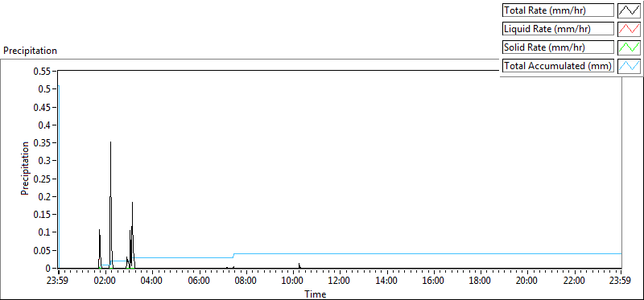The width and height of the screenshot is (644, 300).
Task: Click the 0.35 y-axis tick value
Action: click(x=43, y=143)
